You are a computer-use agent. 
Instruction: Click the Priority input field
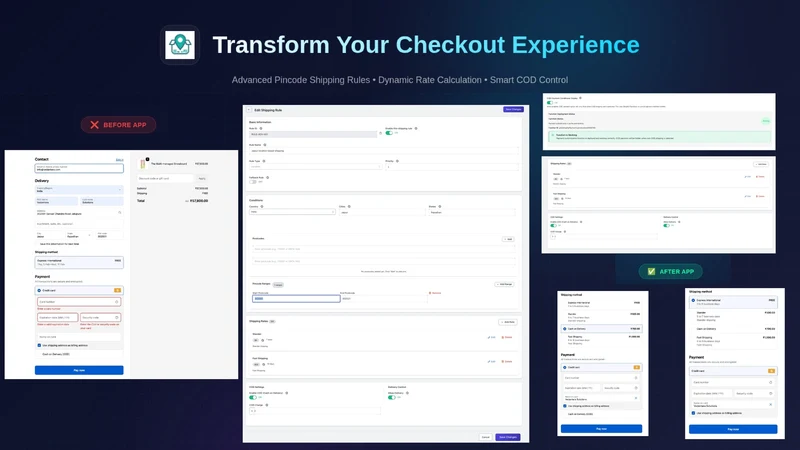click(452, 167)
